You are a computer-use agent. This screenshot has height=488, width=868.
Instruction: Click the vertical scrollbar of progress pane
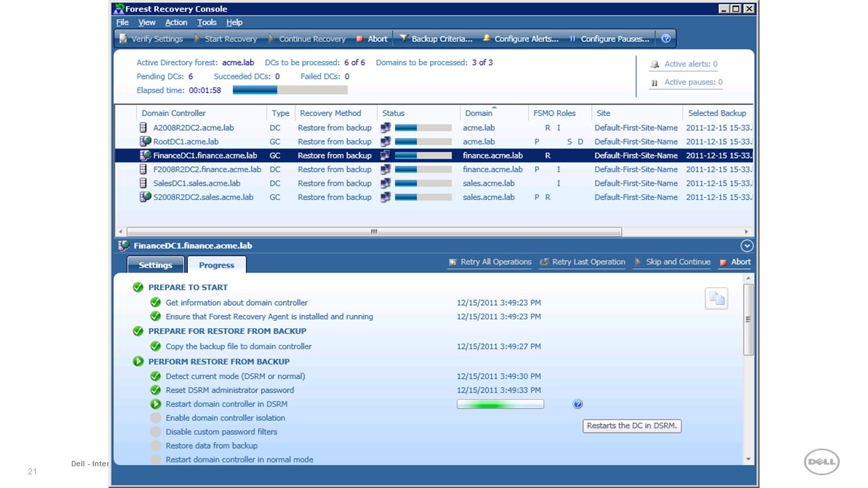[x=749, y=319]
